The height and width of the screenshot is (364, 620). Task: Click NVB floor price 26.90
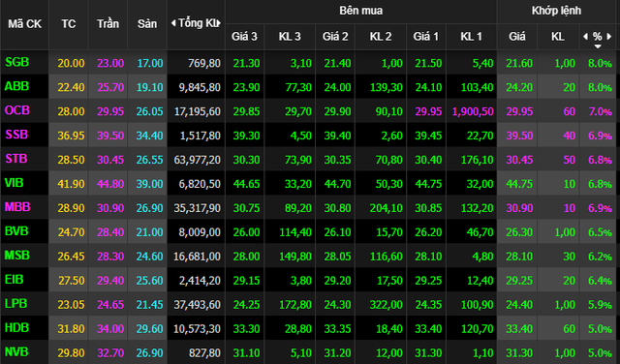(x=150, y=353)
